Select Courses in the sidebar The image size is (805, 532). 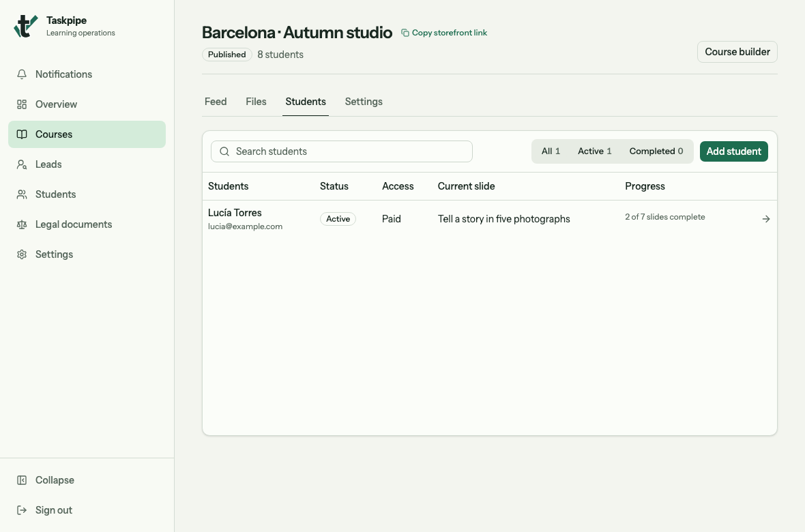[x=87, y=134]
